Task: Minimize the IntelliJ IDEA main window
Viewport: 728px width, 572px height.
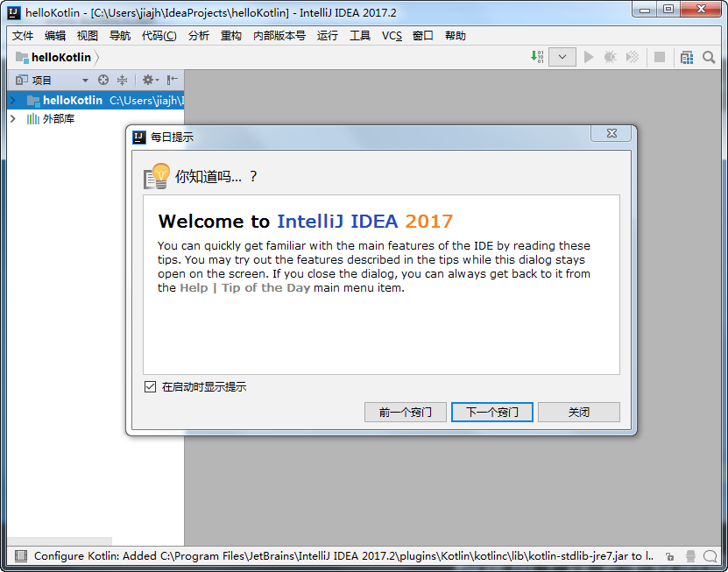Action: (645, 10)
